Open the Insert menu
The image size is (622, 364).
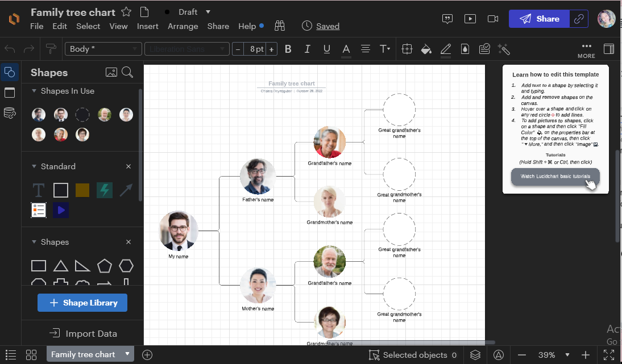coord(148,26)
